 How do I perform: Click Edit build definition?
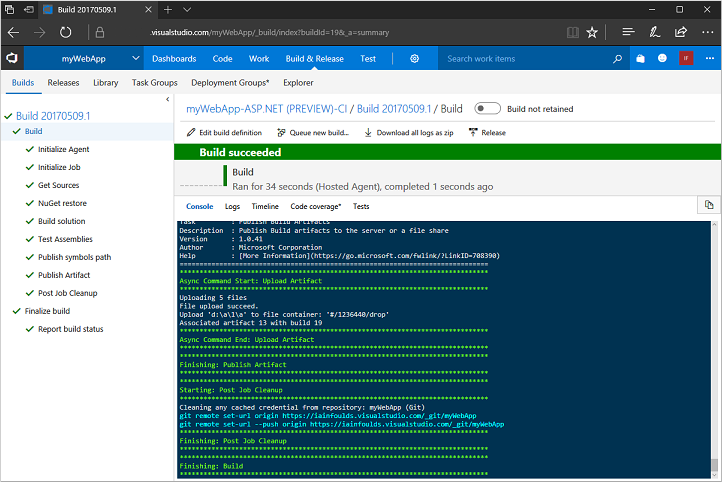pos(224,133)
